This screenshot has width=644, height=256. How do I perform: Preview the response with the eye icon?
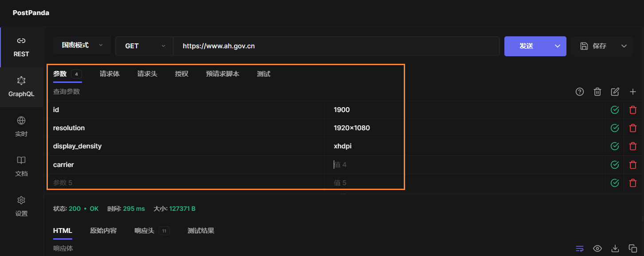(597, 248)
